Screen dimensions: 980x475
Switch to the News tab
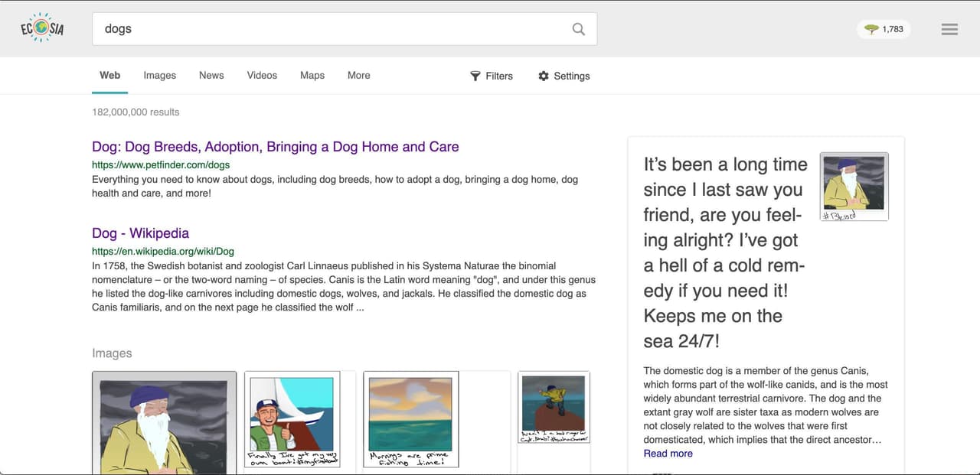(x=211, y=75)
